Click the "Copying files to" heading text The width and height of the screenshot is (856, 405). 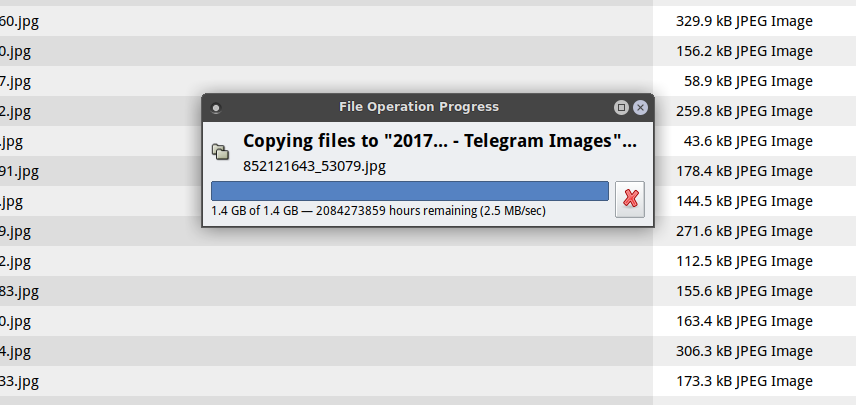439,142
